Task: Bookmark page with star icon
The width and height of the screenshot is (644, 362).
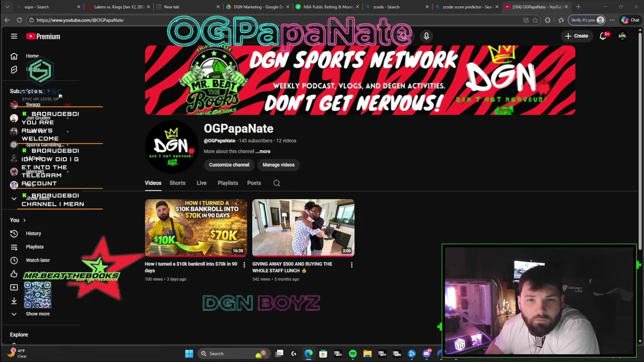Action: [x=535, y=20]
